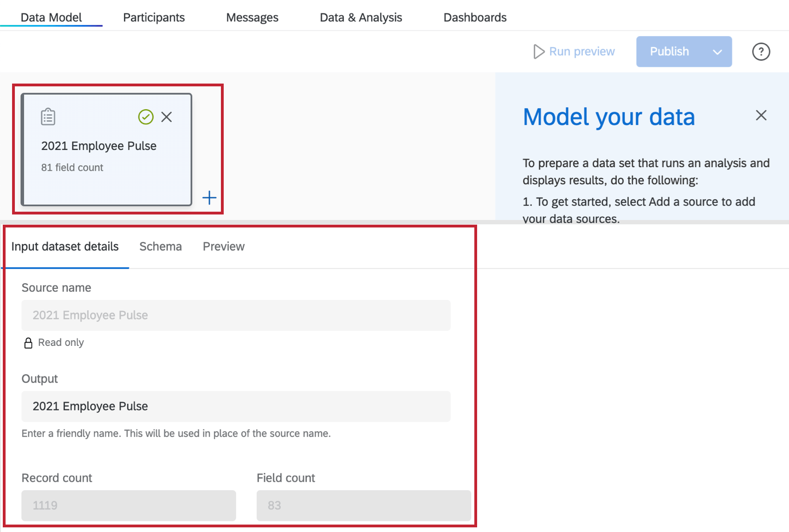Viewport: 789px width, 532px height.
Task: Click the 'Record count' label
Action: pos(57,478)
